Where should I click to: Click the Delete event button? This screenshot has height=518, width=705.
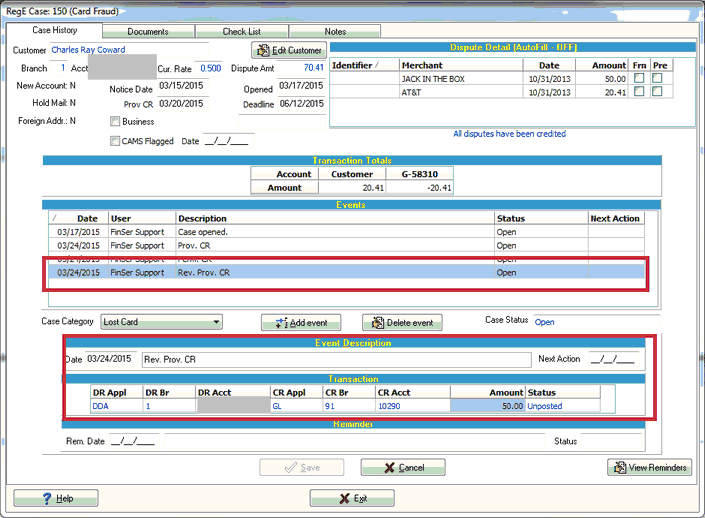pyautogui.click(x=402, y=323)
